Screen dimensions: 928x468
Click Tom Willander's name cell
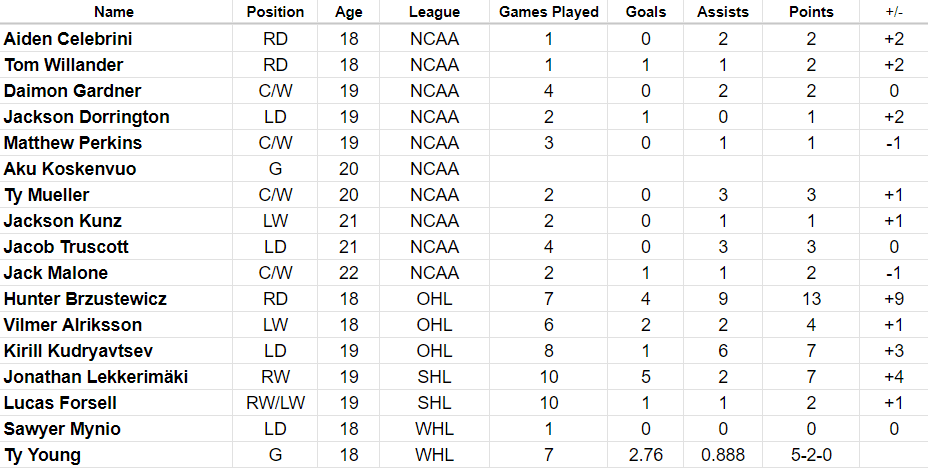pyautogui.click(x=64, y=65)
